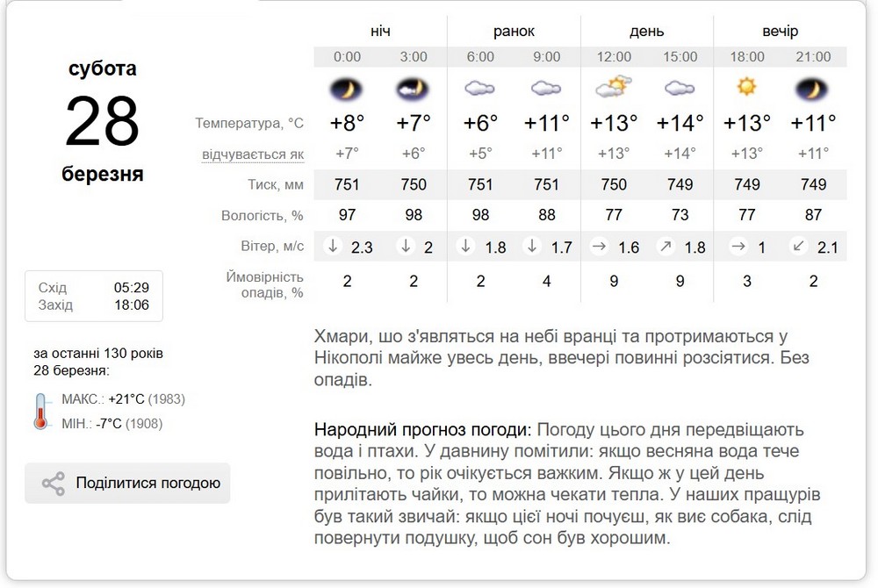Click the ніч column header

point(379,31)
